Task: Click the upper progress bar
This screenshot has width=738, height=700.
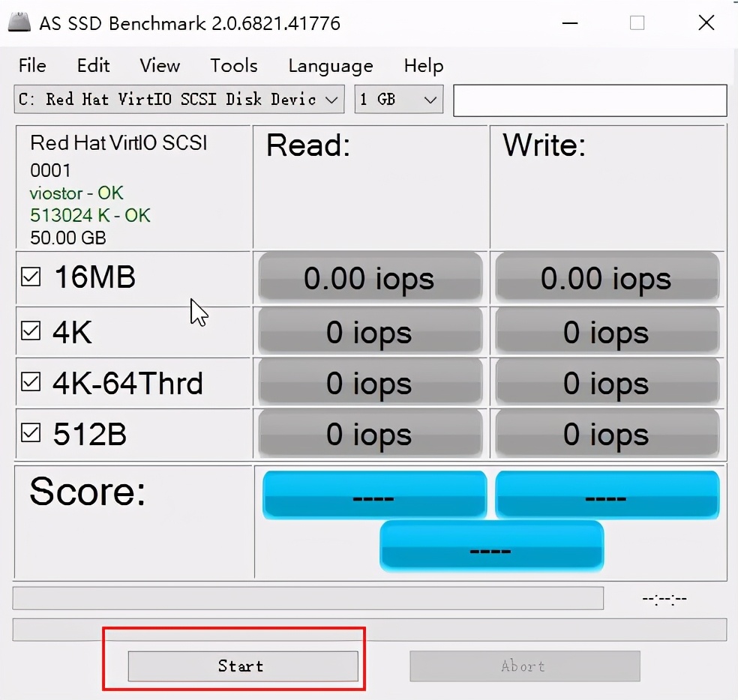Action: point(307,598)
